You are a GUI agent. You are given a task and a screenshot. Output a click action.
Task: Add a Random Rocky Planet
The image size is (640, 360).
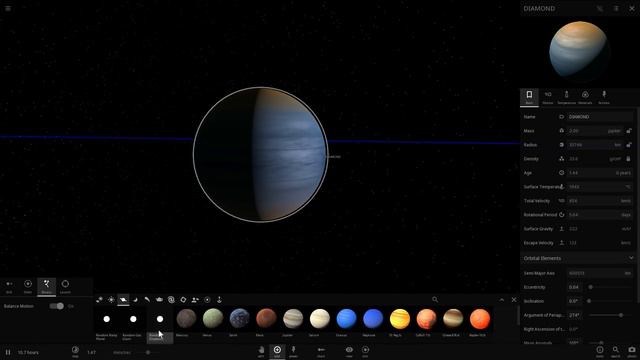[107, 324]
